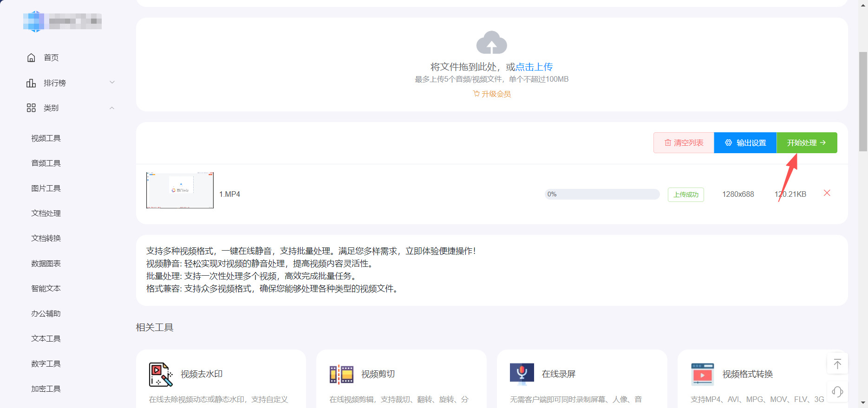
Task: Click the page vertical scrollbar thumb
Action: tap(863, 102)
